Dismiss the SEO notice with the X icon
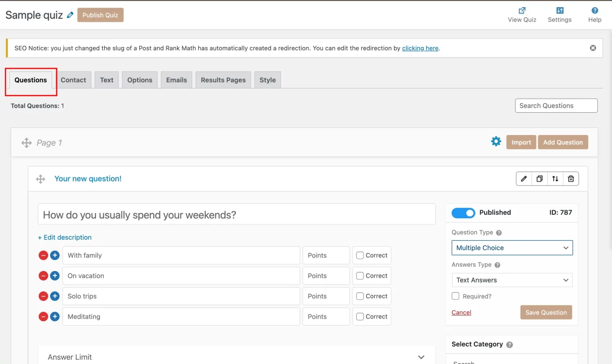This screenshot has width=612, height=364. 593,48
